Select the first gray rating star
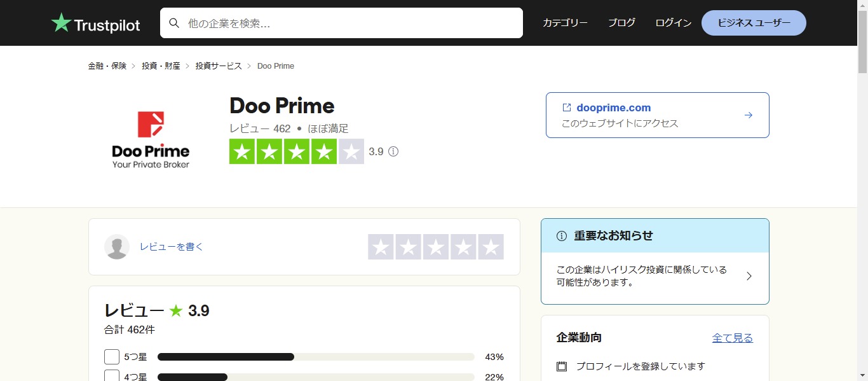 click(x=381, y=247)
